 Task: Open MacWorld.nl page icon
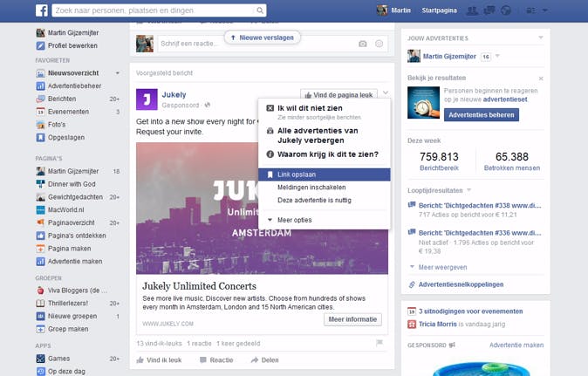(40, 210)
